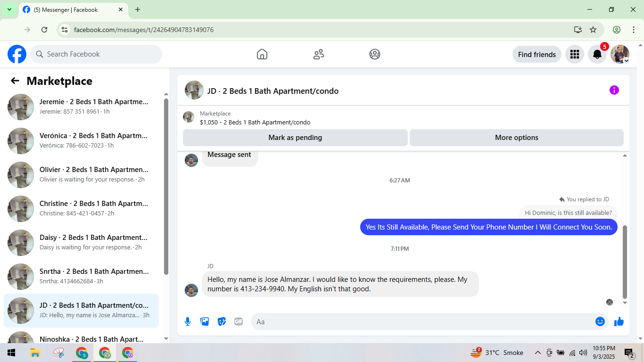Image resolution: width=644 pixels, height=362 pixels.
Task: Click the seen-by avatar below the messages
Action: 610,302
